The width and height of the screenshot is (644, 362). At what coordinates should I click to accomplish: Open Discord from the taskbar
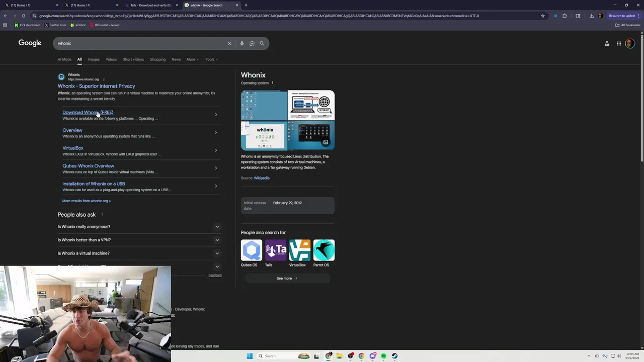tap(372, 356)
